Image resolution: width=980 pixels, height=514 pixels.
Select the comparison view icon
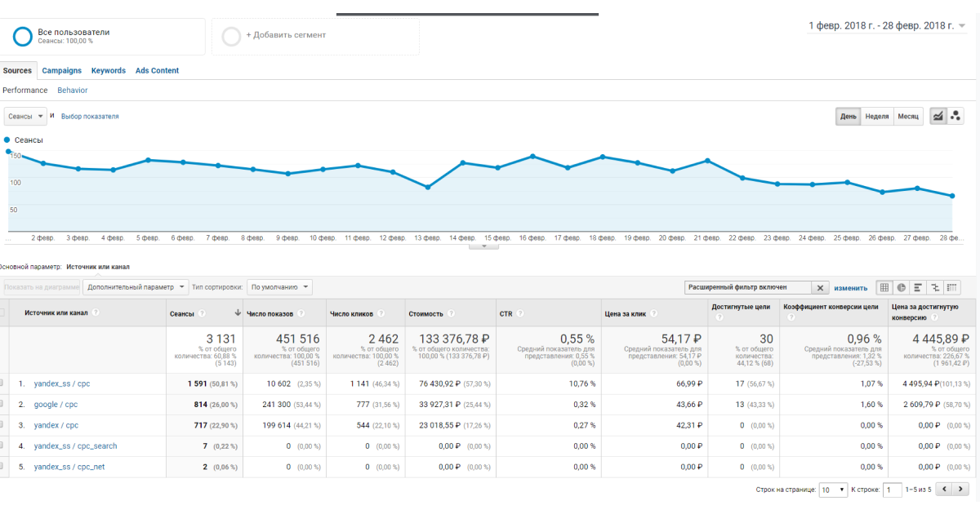(935, 287)
